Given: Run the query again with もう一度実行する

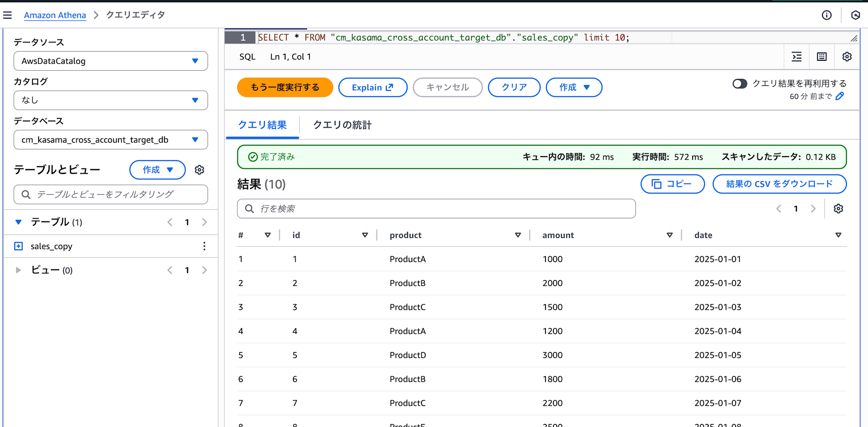Looking at the screenshot, I should (x=285, y=87).
